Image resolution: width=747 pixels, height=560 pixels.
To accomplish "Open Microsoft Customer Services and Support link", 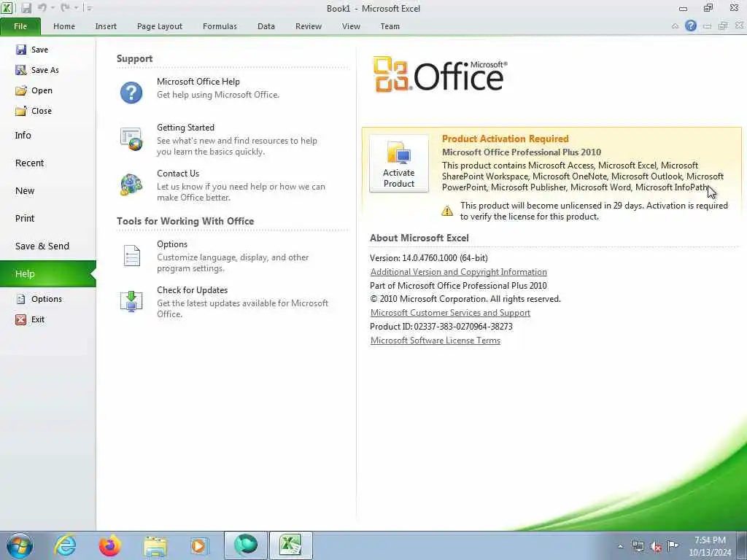I will (450, 313).
